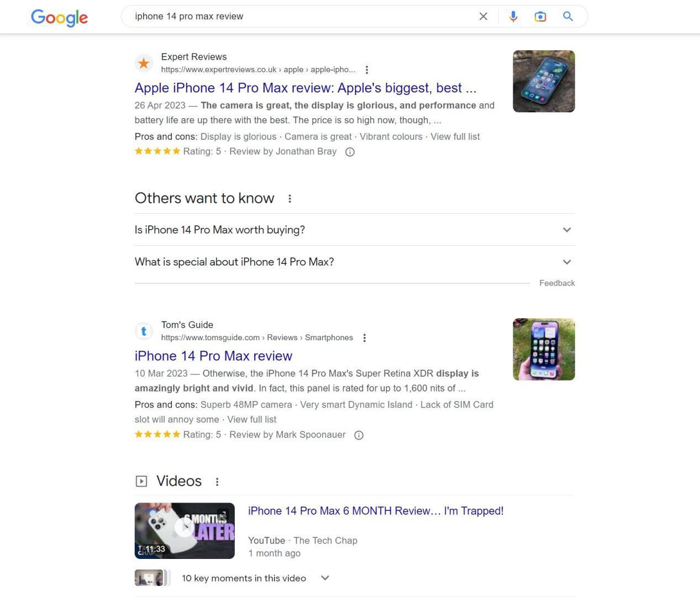Click View full list under Expert Reviews
Screen dimensions: 700x602
(455, 136)
